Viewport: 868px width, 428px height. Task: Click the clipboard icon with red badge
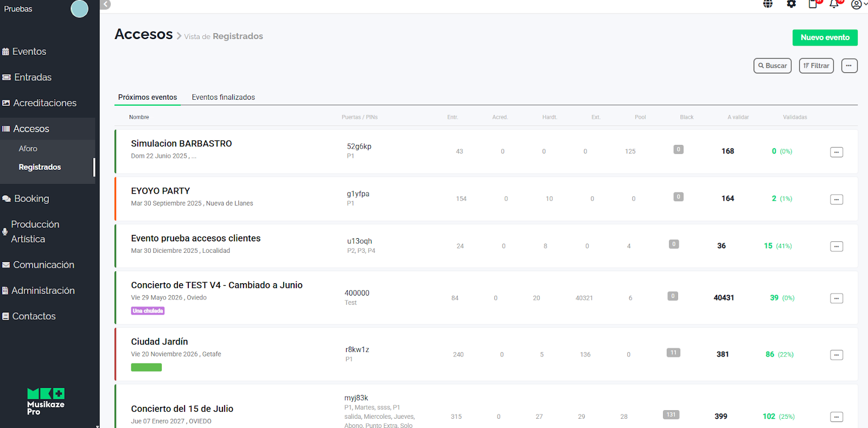813,4
